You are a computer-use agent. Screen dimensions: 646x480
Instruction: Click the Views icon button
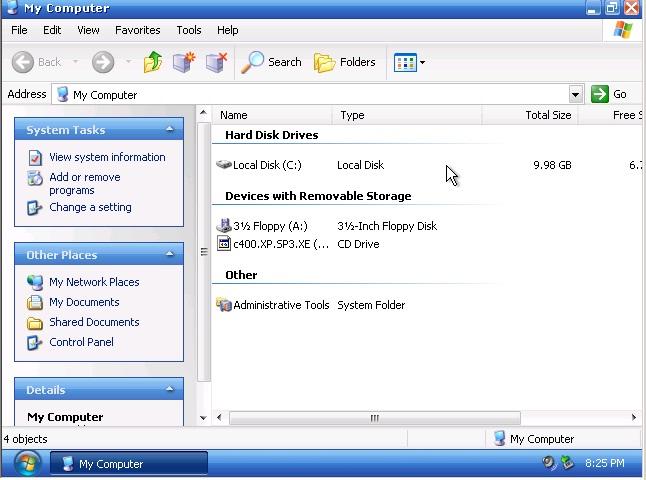(405, 63)
